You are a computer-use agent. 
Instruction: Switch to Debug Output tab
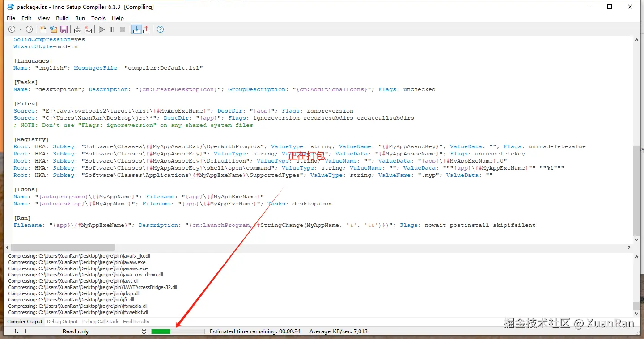pos(62,322)
